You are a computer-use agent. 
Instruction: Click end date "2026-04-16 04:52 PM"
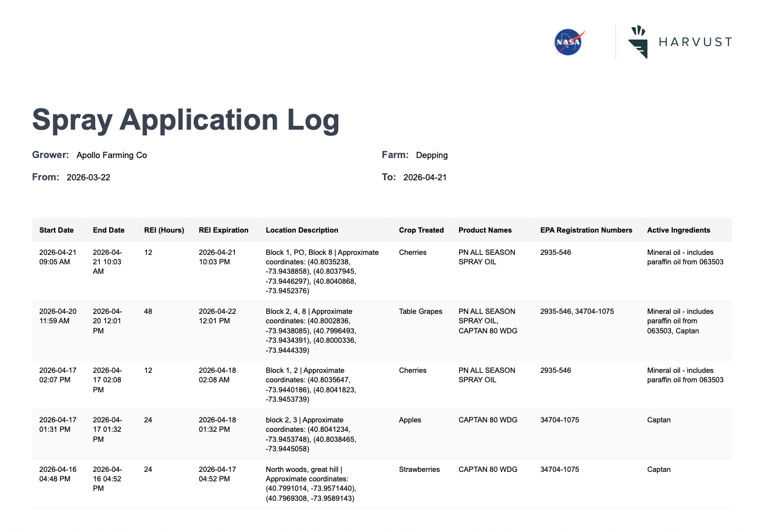[107, 479]
